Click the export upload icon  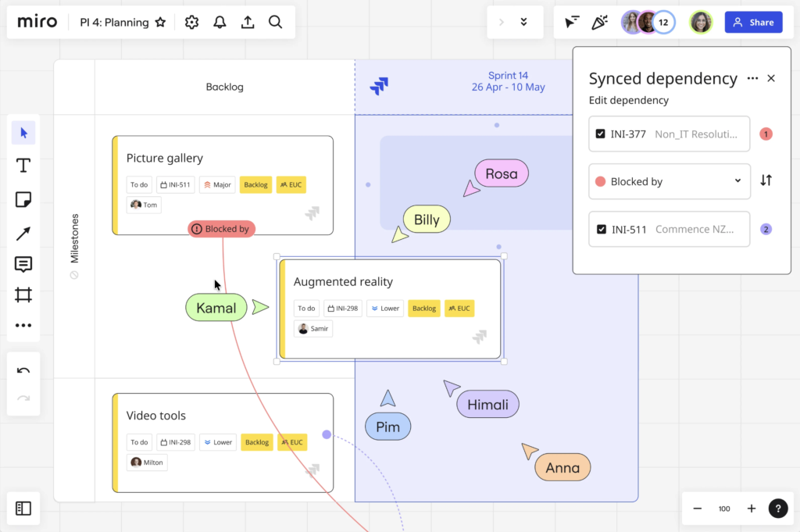[248, 22]
